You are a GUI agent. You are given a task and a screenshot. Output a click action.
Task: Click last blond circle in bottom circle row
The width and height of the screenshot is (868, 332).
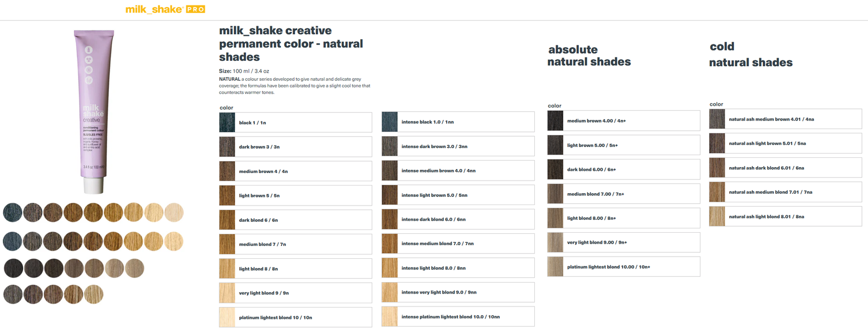tap(94, 295)
